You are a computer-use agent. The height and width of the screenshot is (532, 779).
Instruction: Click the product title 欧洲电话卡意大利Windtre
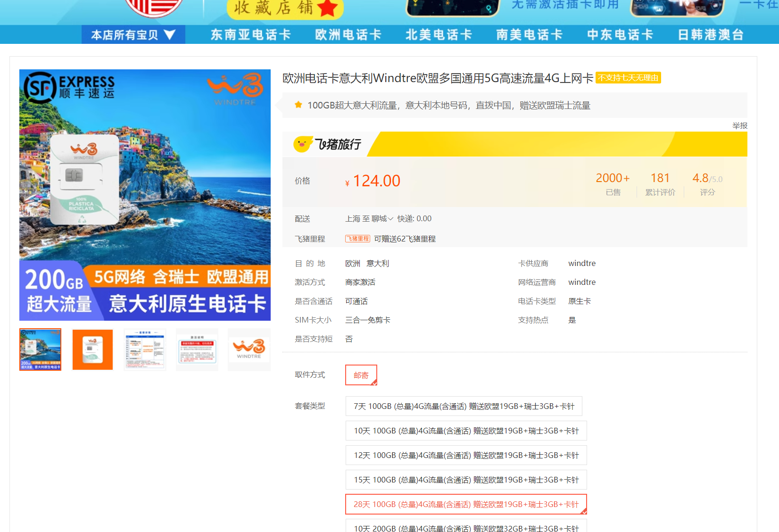point(438,78)
